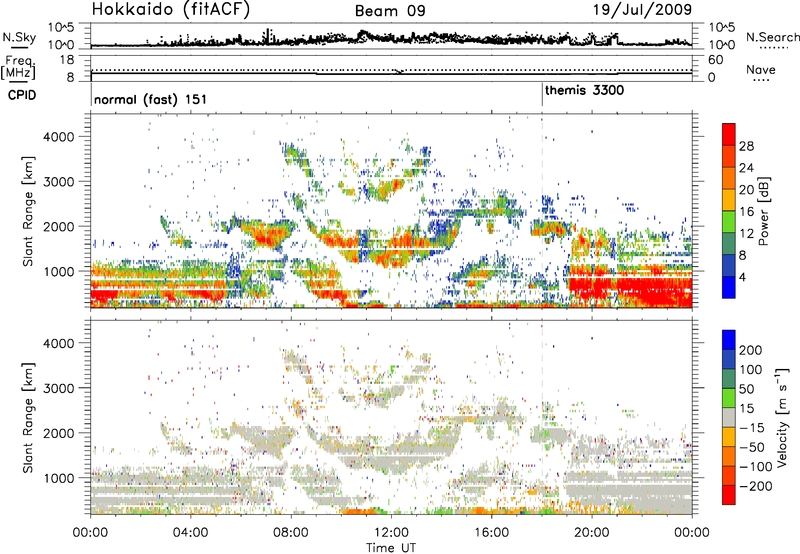Click the date '19/Jul/2009'
Screen dimensions: 800x554
[642, 9]
